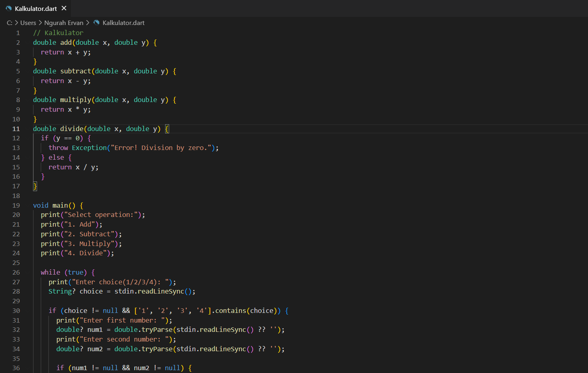Click the 'return x + y;' statement

click(x=66, y=52)
